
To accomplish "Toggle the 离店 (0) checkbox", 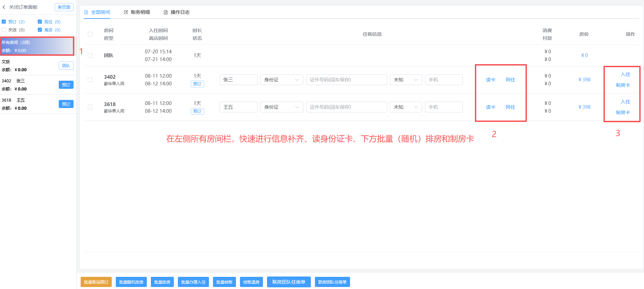I will 40,30.
